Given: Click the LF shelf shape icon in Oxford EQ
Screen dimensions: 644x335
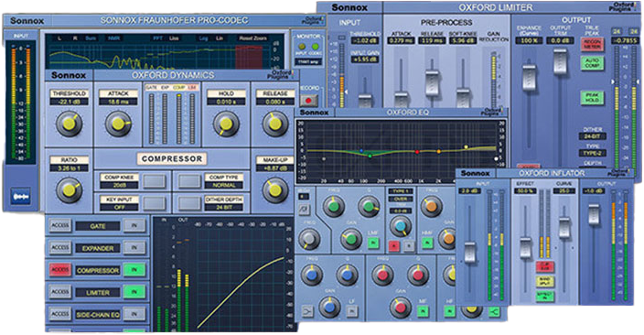Looking at the screenshot, I should click(x=307, y=311).
